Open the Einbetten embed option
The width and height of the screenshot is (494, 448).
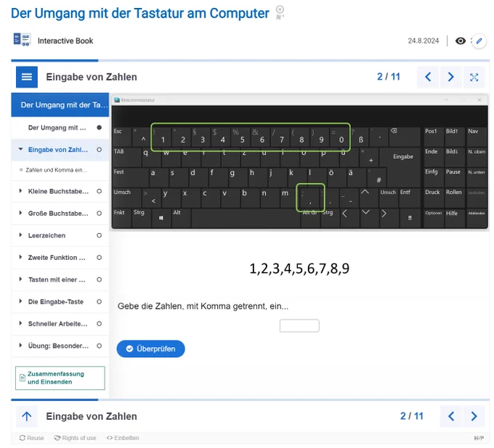(123, 438)
